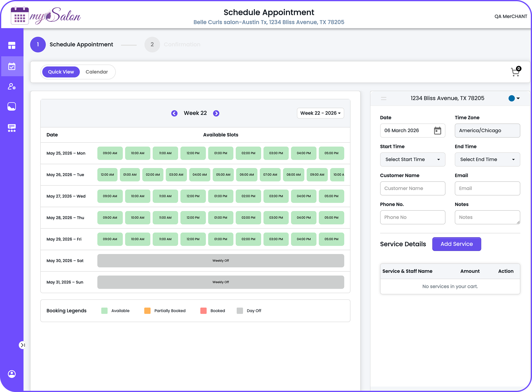Open the Week 22 - 2026 dropdown
This screenshot has width=532, height=392.
coord(320,113)
